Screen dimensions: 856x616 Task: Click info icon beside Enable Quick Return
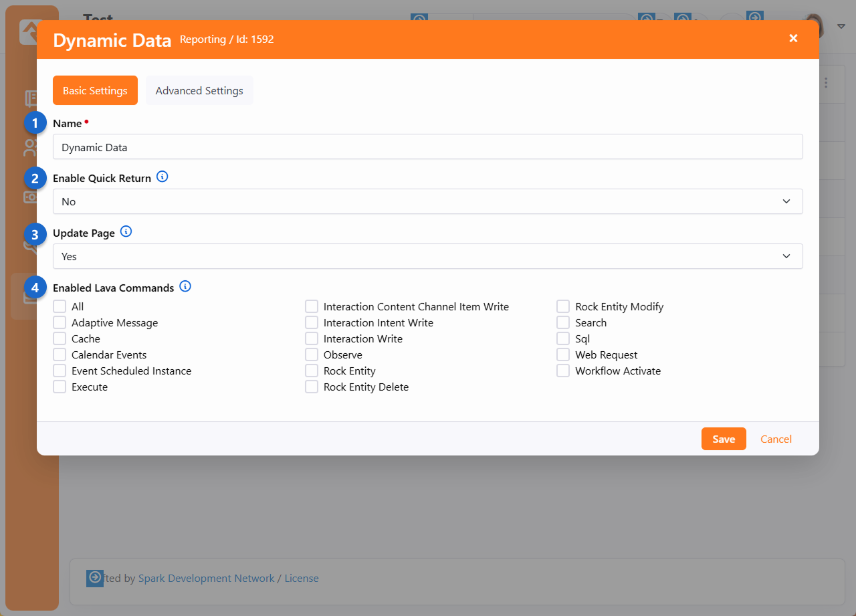[162, 177]
